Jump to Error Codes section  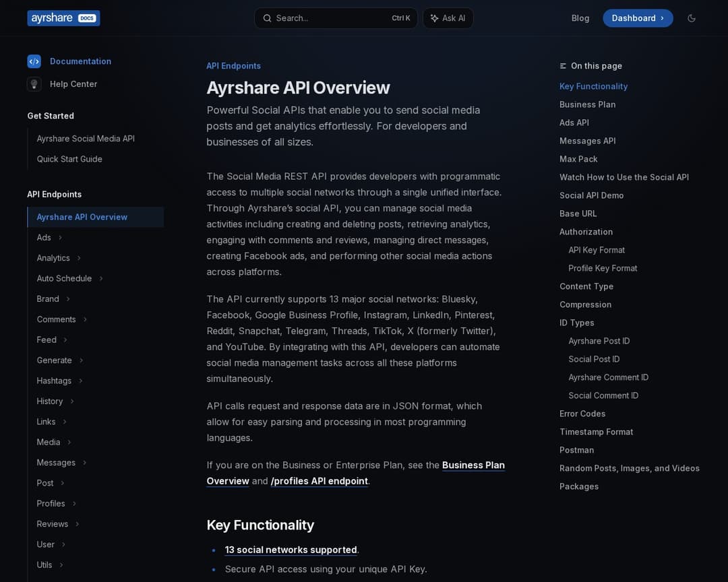(x=582, y=414)
